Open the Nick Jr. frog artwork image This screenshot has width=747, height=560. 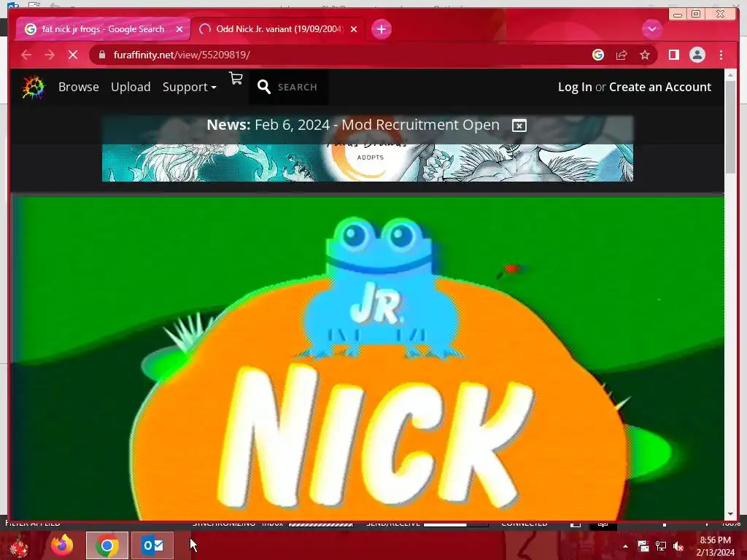point(367,358)
